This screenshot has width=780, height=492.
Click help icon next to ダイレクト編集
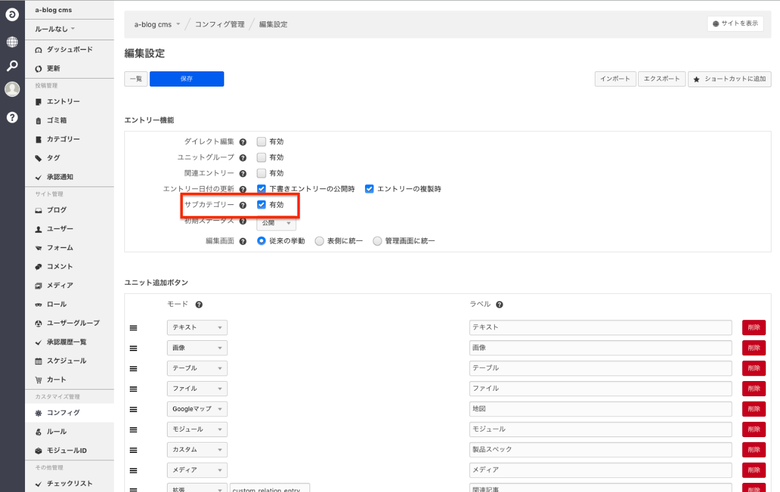243,142
